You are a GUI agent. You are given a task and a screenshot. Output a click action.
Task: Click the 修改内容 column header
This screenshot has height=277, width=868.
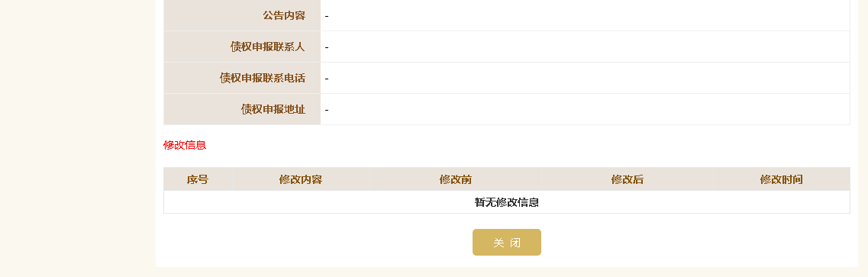pyautogui.click(x=301, y=179)
